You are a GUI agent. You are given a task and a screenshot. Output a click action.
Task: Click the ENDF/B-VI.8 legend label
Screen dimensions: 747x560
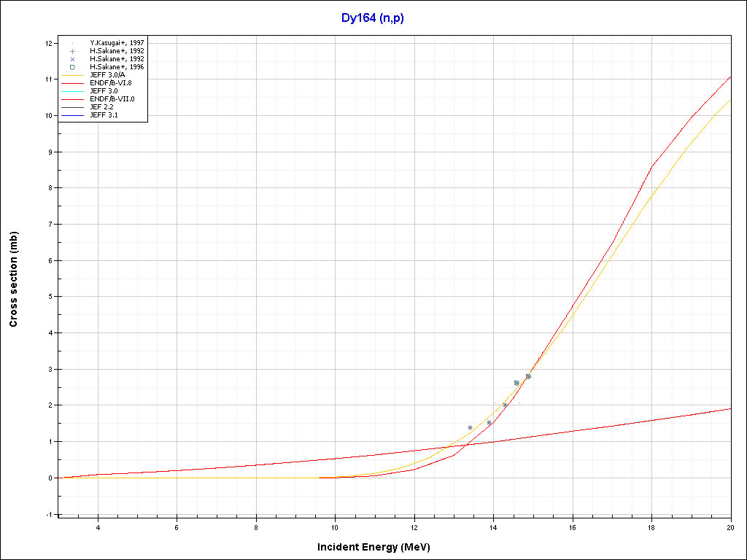tap(110, 83)
